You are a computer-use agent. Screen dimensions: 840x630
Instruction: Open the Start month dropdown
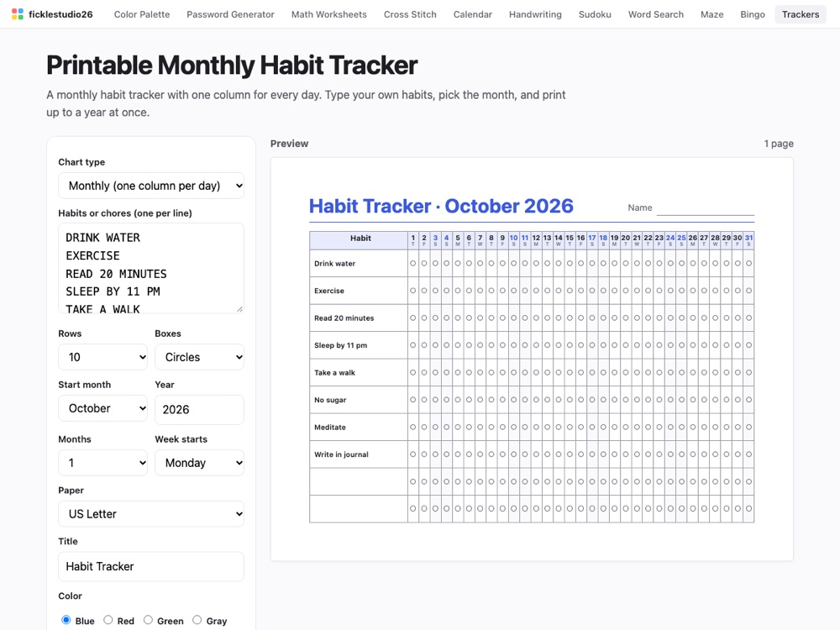(102, 409)
